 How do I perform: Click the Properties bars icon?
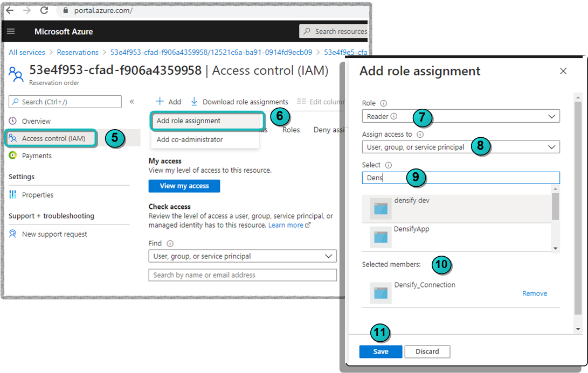pyautogui.click(x=13, y=194)
